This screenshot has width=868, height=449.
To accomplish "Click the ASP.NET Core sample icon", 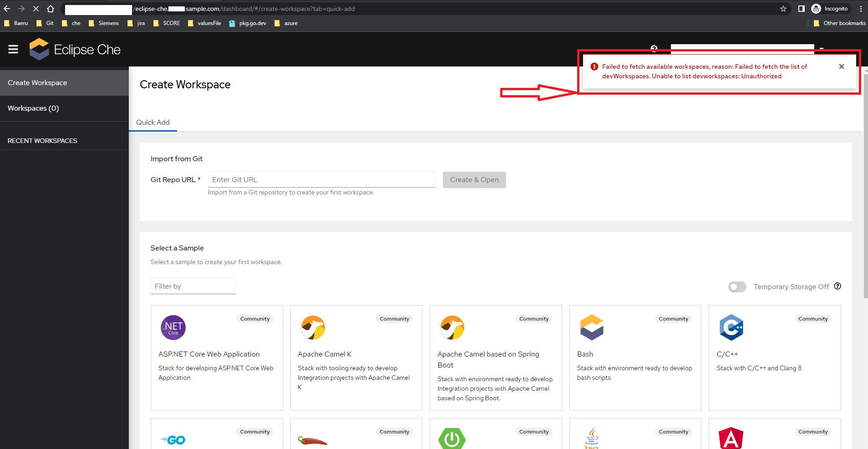I will [x=173, y=327].
